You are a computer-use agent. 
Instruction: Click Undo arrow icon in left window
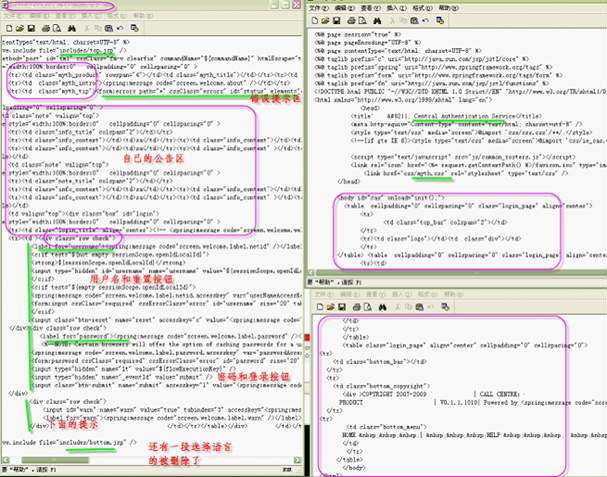coord(120,28)
